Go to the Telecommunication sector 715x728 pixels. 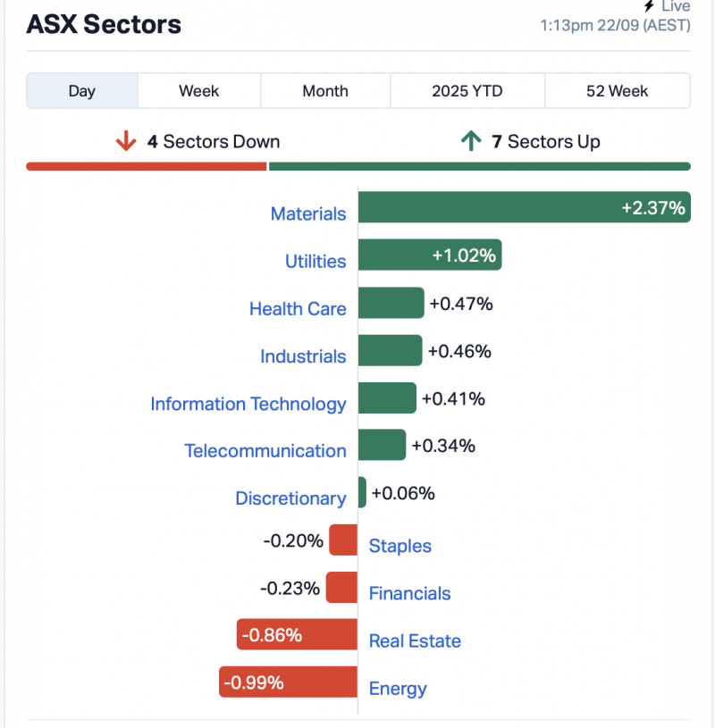tap(265, 451)
